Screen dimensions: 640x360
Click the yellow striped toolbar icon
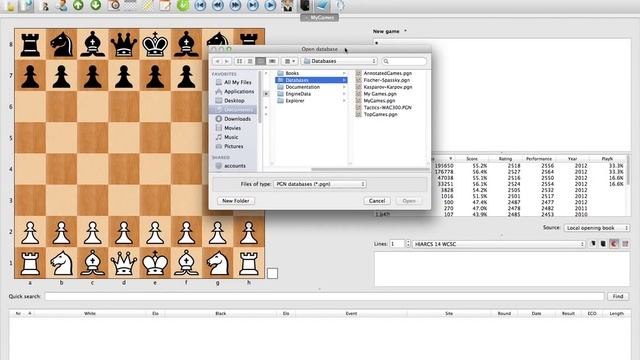[148, 5]
